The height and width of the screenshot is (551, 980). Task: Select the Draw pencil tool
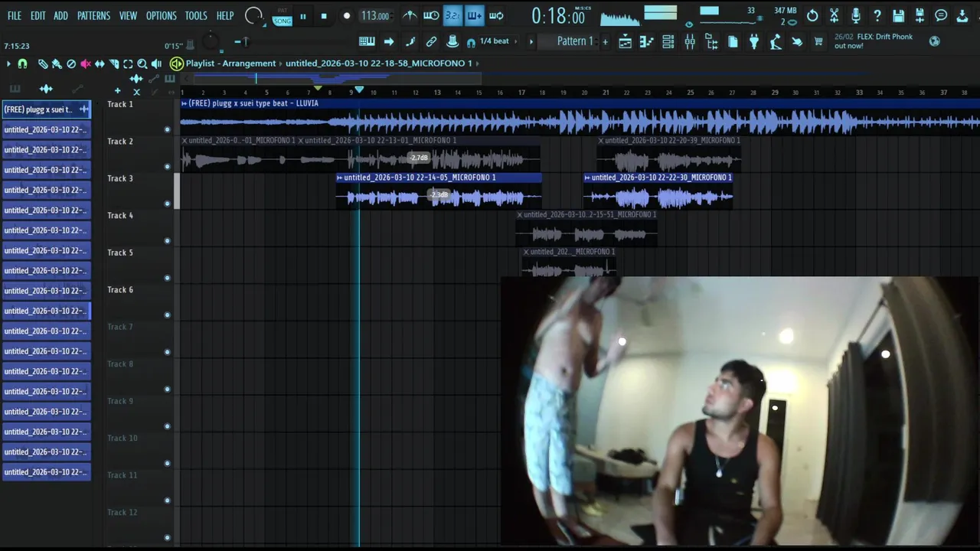pos(43,64)
